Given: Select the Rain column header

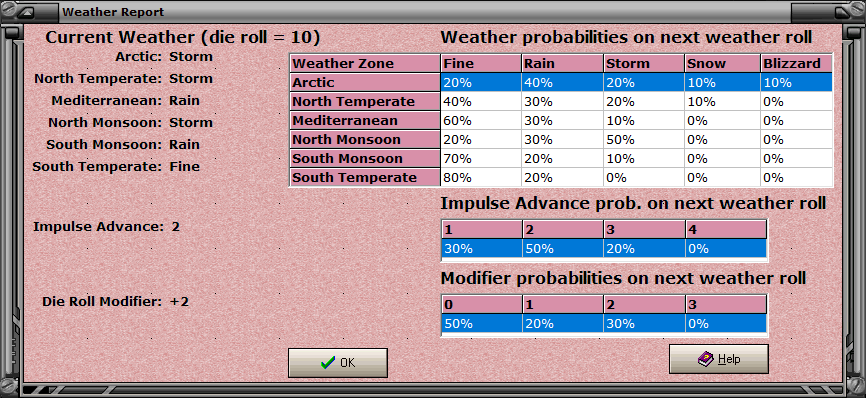Looking at the screenshot, I should coord(562,63).
